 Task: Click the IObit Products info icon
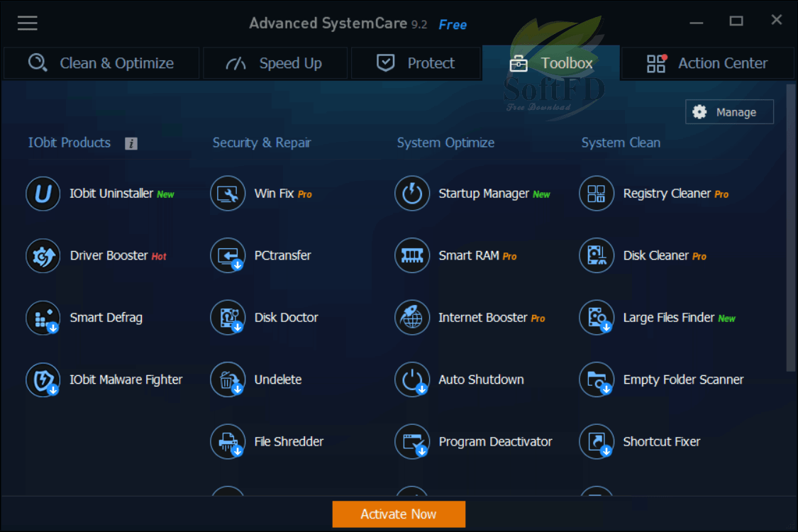click(131, 143)
